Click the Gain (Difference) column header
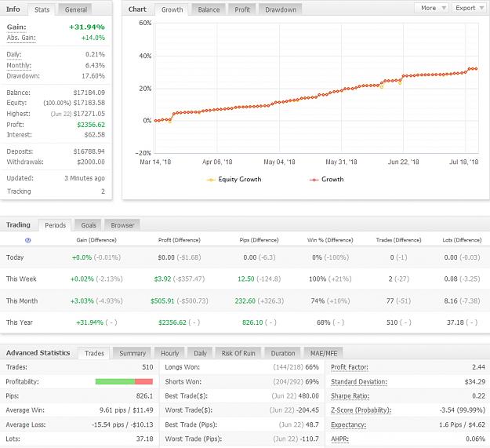 click(x=96, y=240)
